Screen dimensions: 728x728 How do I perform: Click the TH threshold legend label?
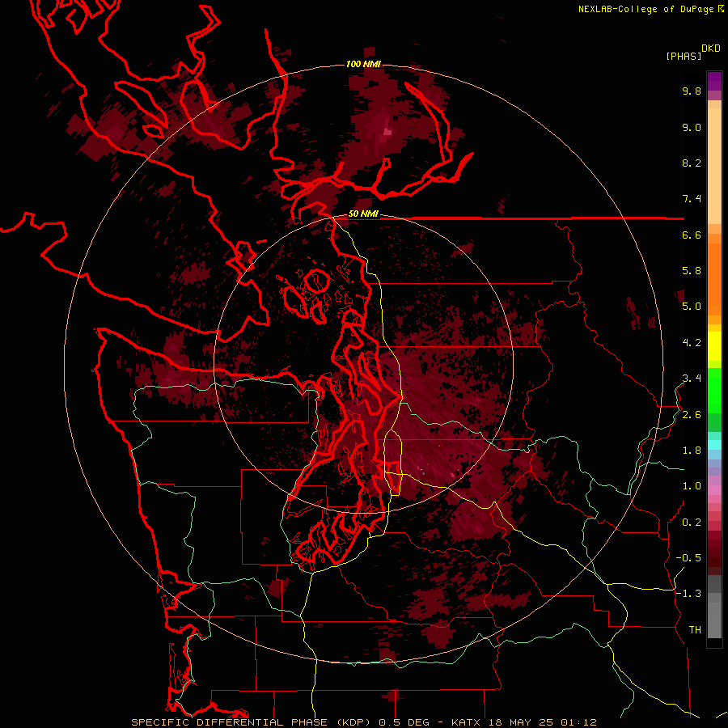pos(695,630)
